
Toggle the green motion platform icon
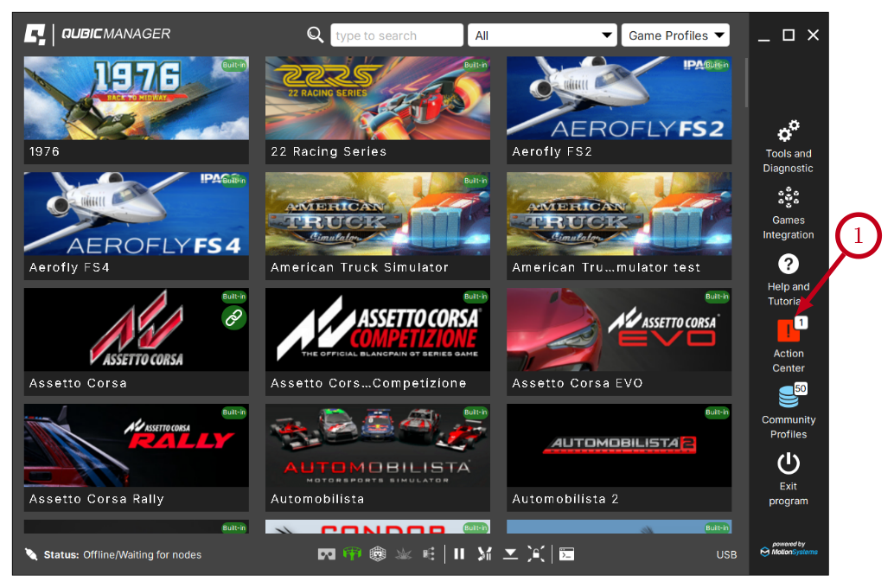352,554
